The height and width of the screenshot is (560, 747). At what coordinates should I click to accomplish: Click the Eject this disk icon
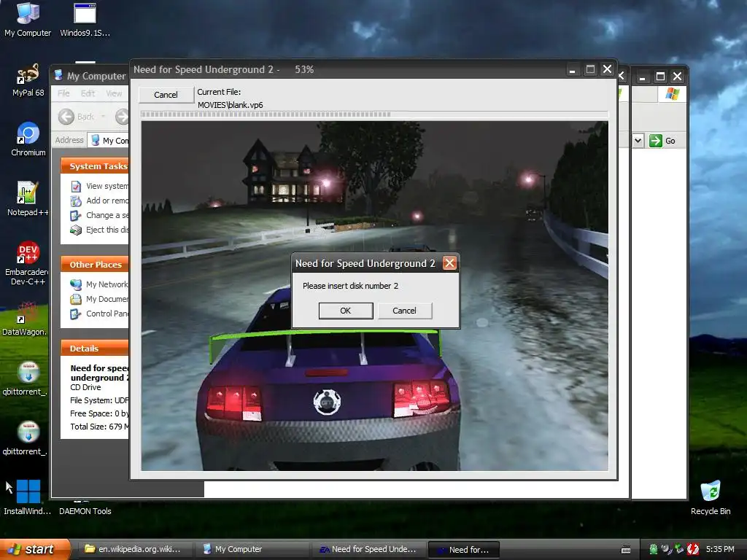click(x=76, y=230)
